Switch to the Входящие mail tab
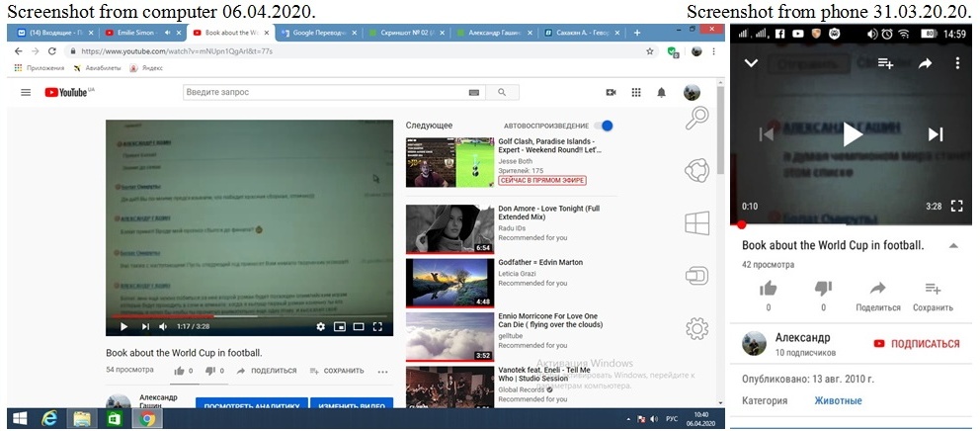This screenshot has width=980, height=431. click(x=56, y=33)
